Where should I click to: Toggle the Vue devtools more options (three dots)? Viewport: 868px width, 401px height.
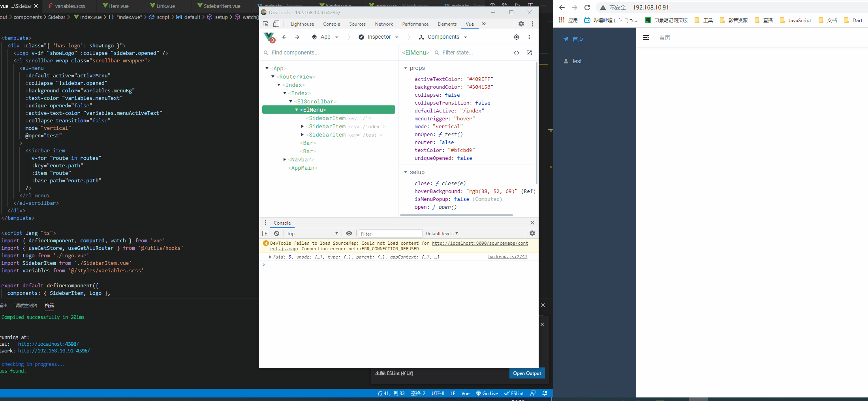pyautogui.click(x=530, y=37)
